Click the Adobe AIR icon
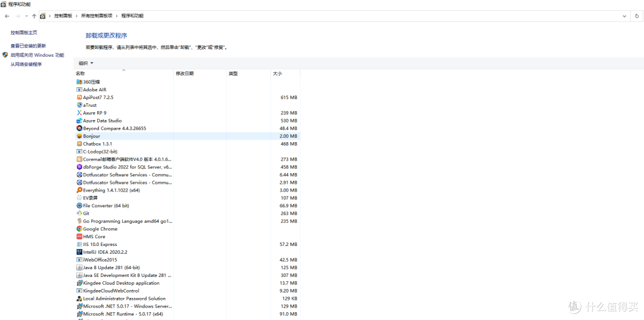This screenshot has width=644, height=320. pyautogui.click(x=79, y=90)
